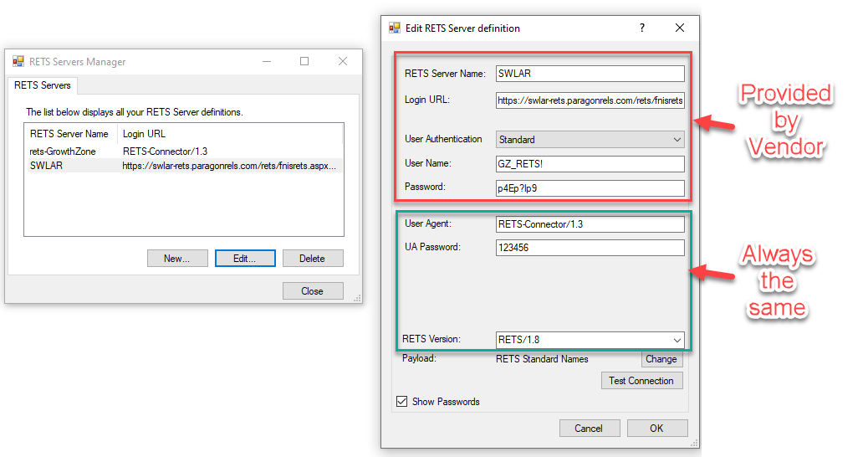Confirm the dialog with OK

click(x=656, y=429)
